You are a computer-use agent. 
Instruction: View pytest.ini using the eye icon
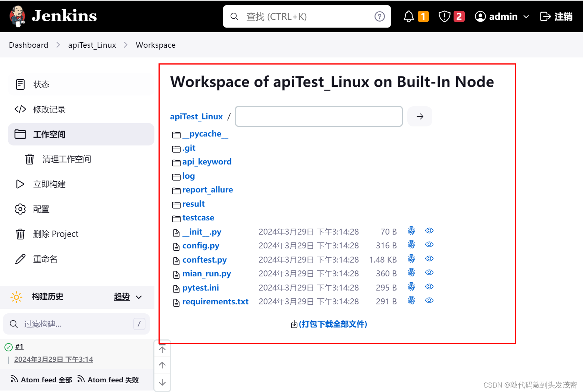[x=429, y=287]
